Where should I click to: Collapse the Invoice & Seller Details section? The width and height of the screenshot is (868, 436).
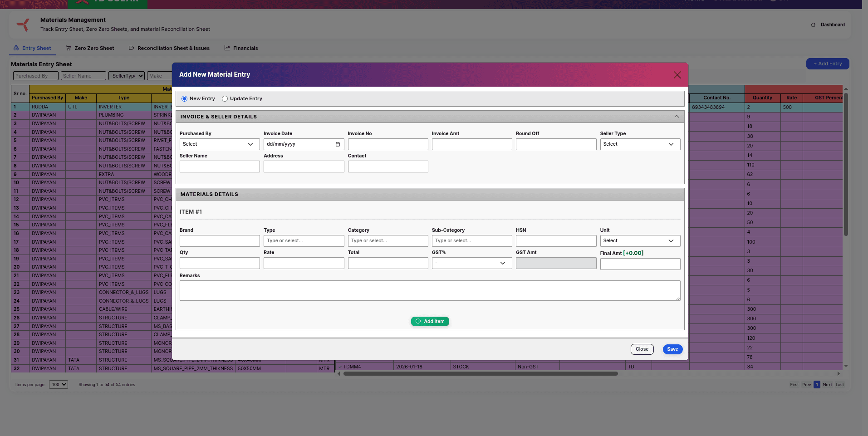pos(677,117)
